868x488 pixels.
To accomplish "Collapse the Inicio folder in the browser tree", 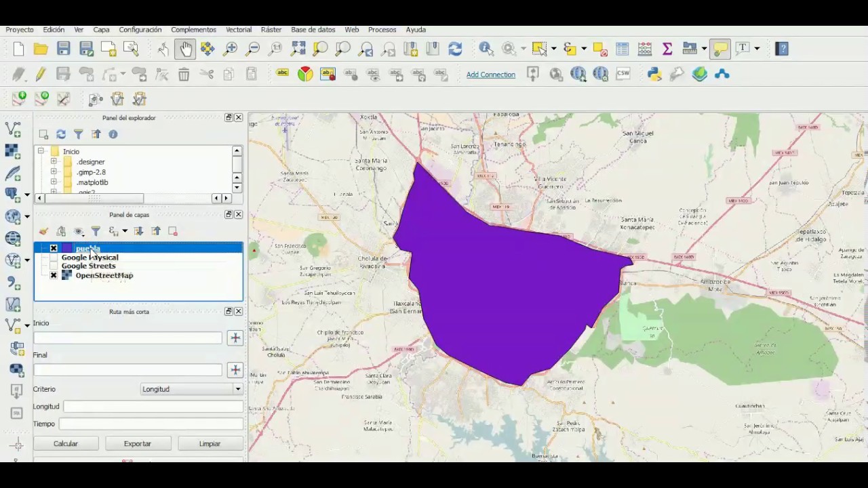I will click(41, 151).
